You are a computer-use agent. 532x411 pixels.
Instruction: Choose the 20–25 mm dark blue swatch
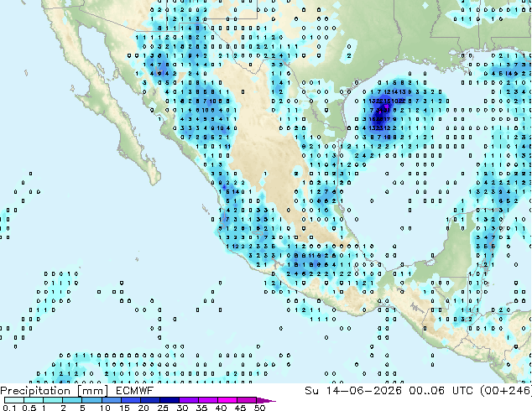coord(149,400)
